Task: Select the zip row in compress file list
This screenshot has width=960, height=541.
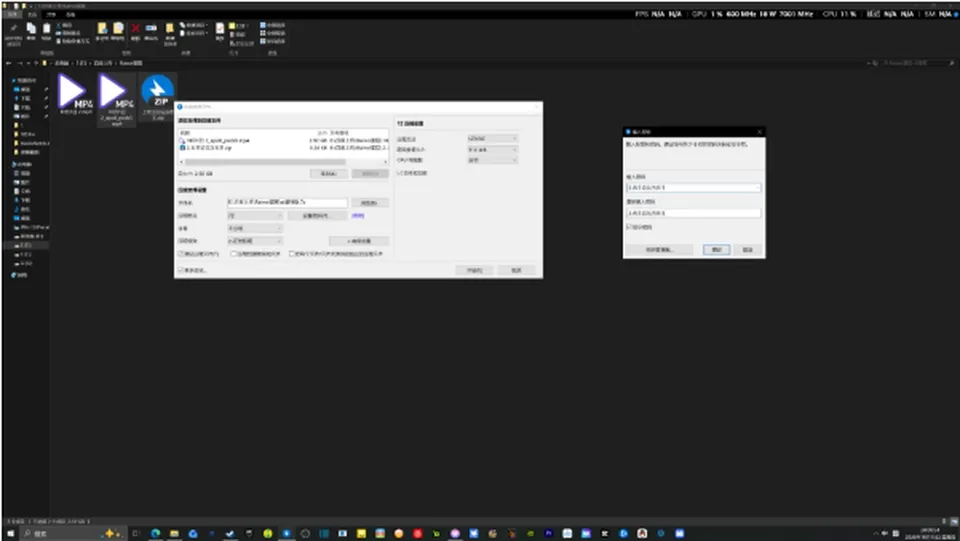Action: 283,148
